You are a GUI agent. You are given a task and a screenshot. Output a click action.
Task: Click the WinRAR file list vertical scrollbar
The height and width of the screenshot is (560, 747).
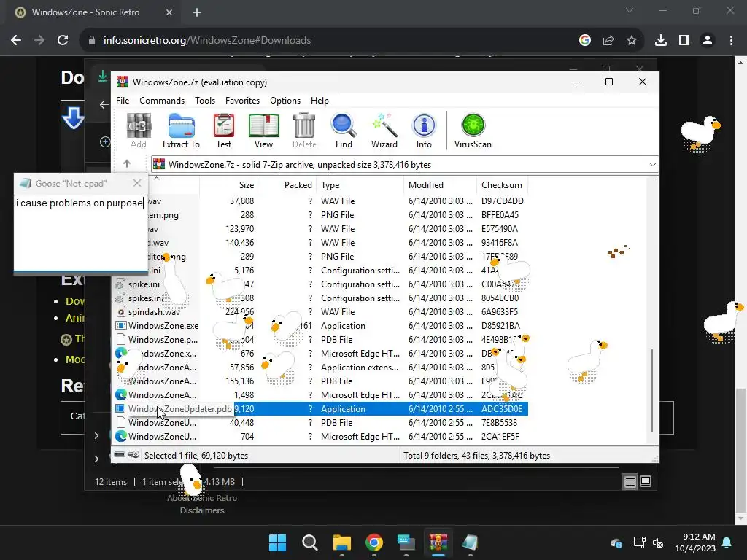tap(651, 391)
